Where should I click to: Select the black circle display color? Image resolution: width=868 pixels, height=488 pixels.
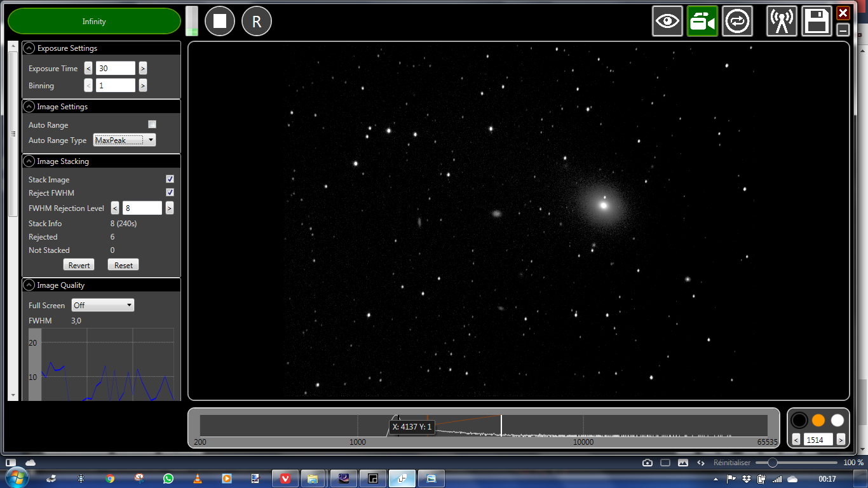(799, 420)
